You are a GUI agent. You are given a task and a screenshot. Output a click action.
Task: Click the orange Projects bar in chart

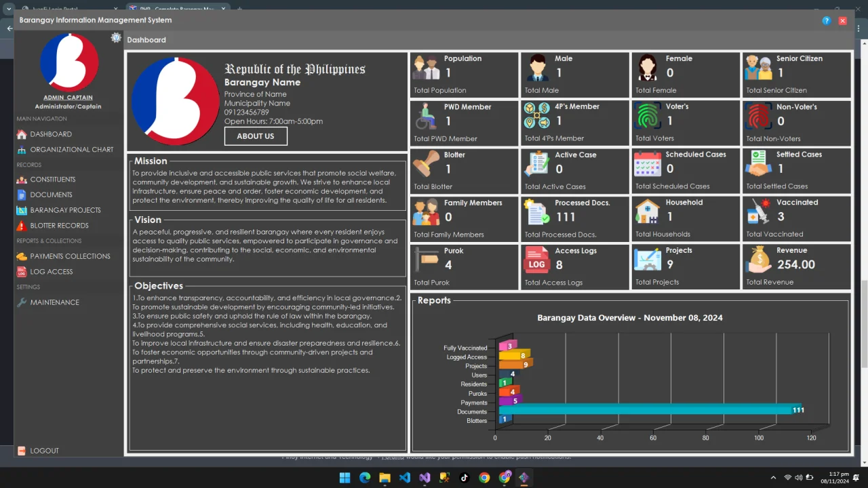coord(515,364)
